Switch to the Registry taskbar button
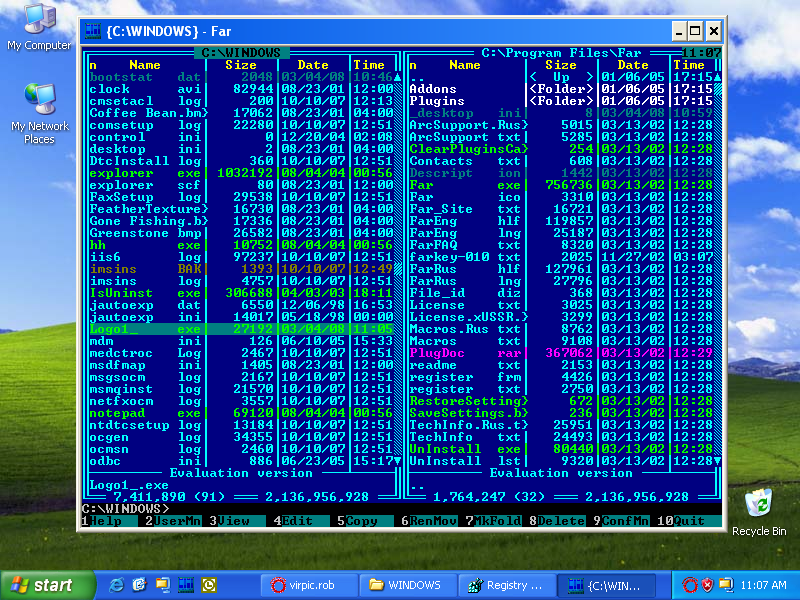 point(506,585)
